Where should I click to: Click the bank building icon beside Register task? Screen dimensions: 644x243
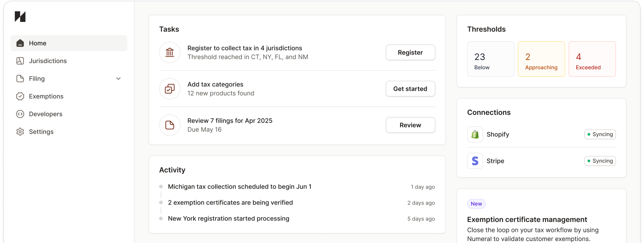(170, 52)
